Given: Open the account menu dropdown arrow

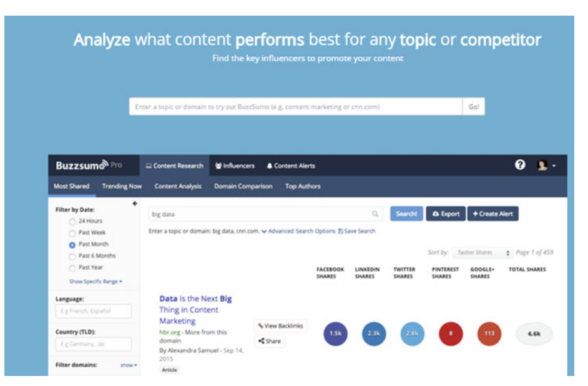Looking at the screenshot, I should pos(554,166).
